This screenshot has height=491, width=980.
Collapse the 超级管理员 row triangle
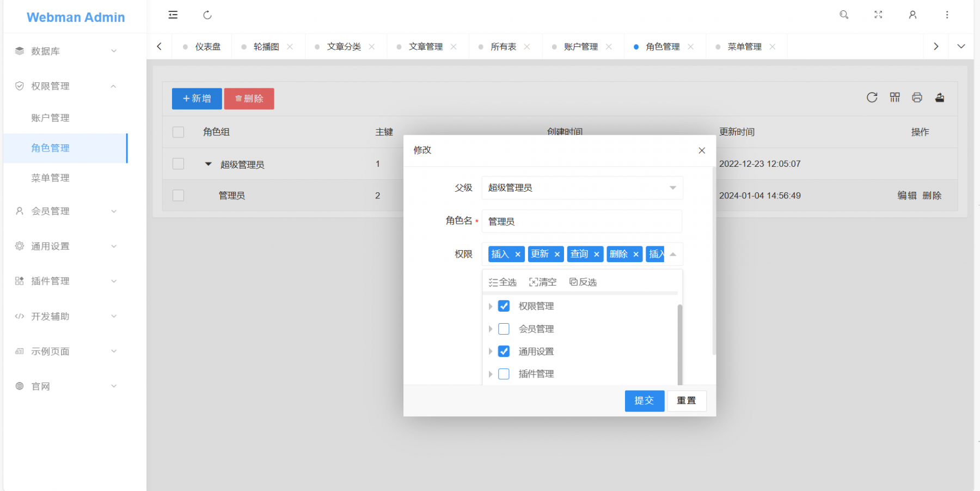(208, 163)
